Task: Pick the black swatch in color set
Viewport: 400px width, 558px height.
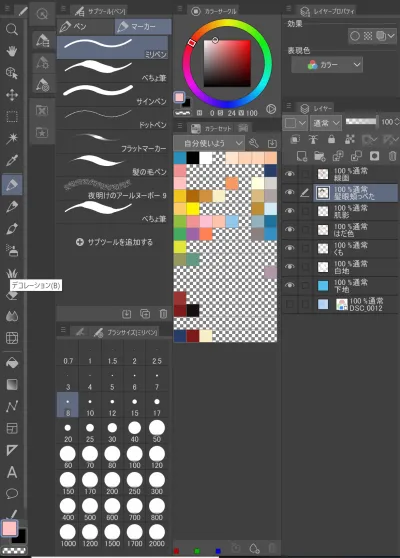Action: (193, 158)
